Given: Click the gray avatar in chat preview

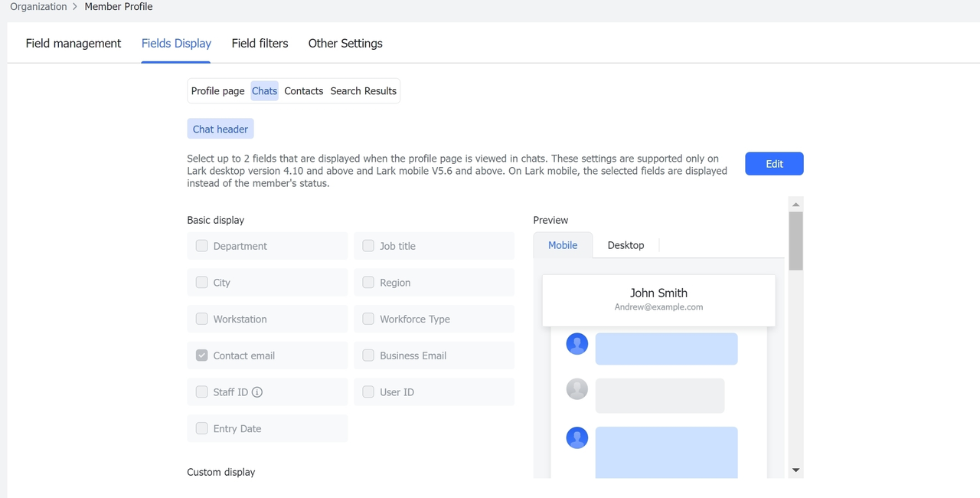Looking at the screenshot, I should pos(577,389).
